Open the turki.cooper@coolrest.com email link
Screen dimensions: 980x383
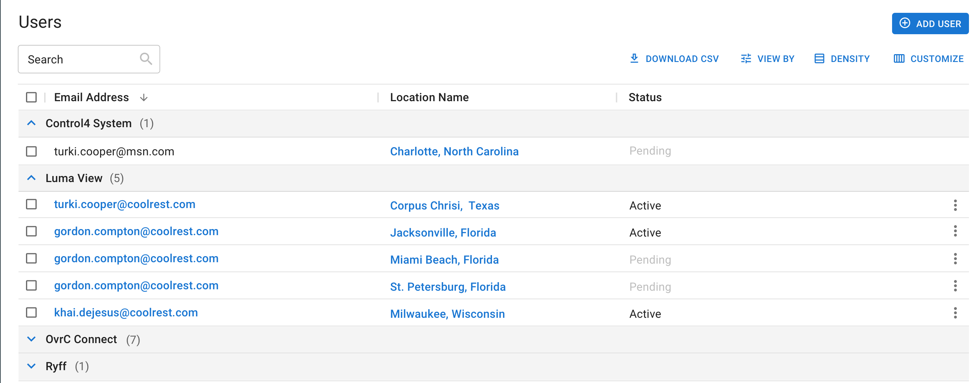(x=124, y=205)
